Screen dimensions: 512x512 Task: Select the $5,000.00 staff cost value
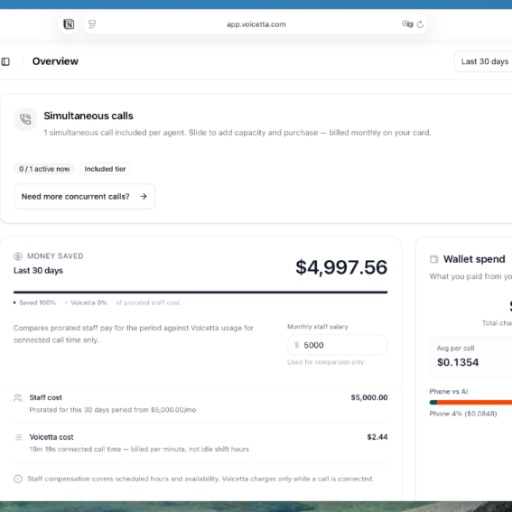pyautogui.click(x=369, y=397)
